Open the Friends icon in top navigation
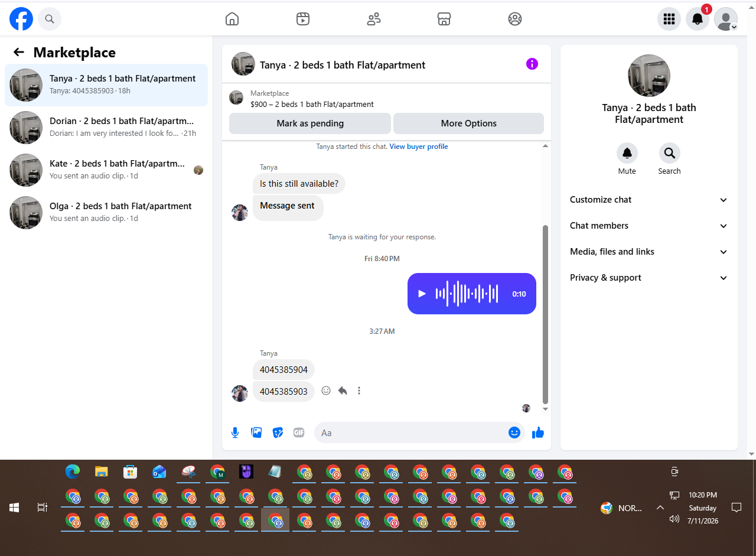 click(x=374, y=19)
